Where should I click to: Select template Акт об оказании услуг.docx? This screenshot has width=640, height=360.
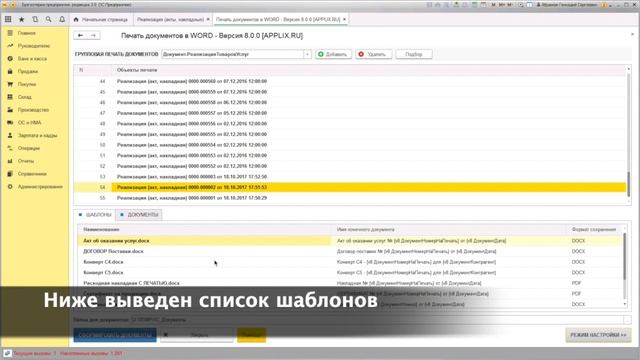(116, 241)
